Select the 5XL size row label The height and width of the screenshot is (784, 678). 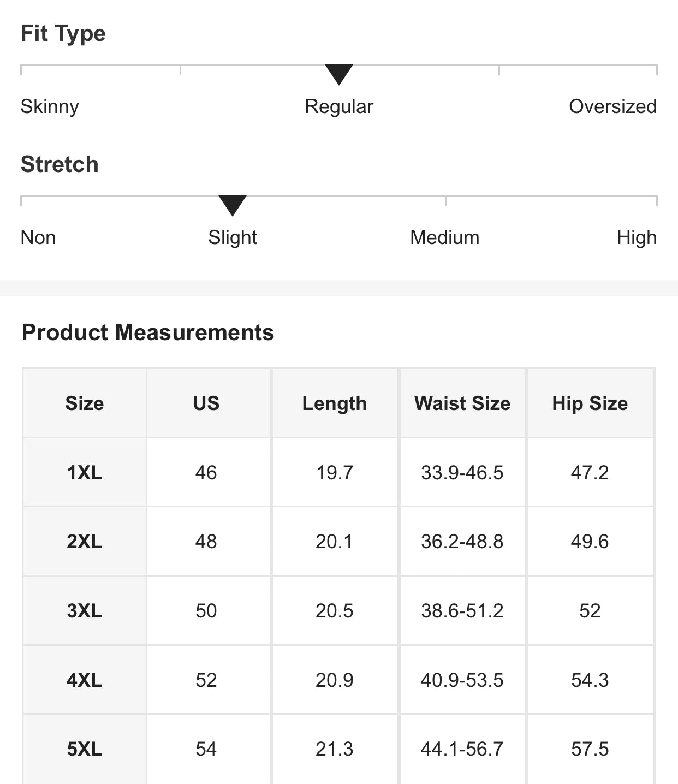[x=85, y=749]
